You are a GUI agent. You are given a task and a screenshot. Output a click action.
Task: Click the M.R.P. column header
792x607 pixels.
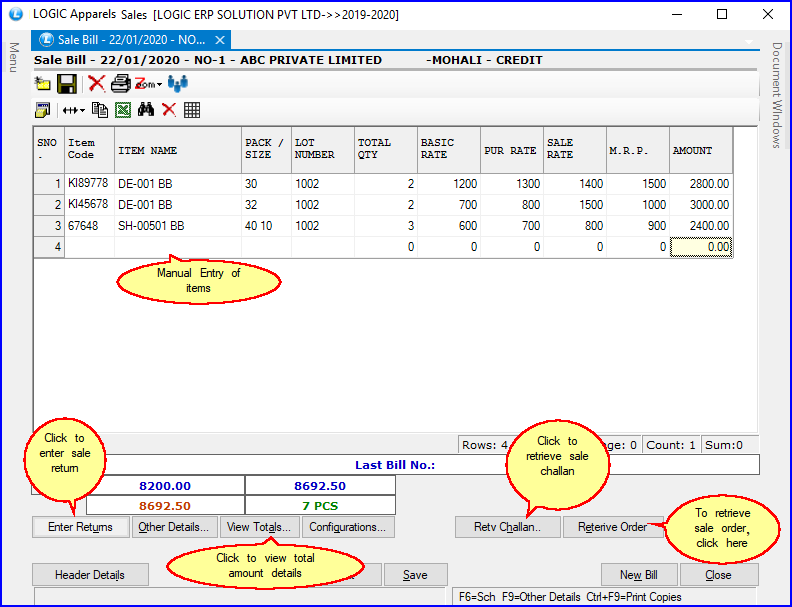[x=638, y=150]
